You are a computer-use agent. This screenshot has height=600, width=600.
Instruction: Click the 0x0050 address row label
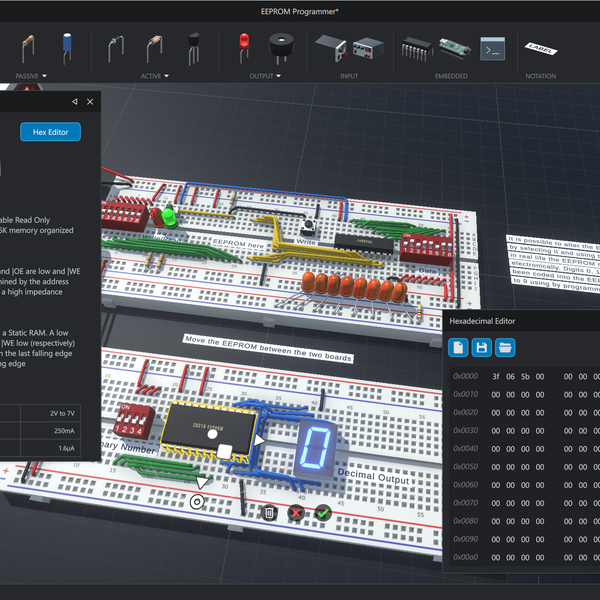tap(466, 466)
